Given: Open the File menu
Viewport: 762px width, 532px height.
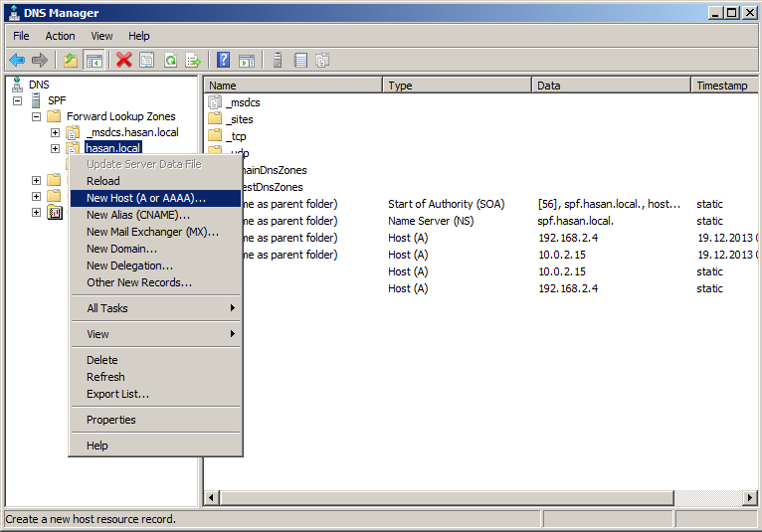Looking at the screenshot, I should [x=21, y=36].
